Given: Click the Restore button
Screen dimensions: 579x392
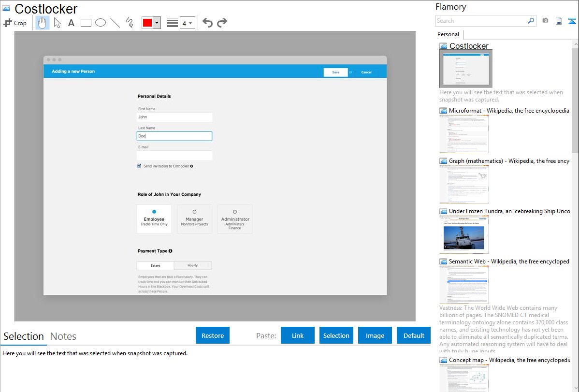Looking at the screenshot, I should 213,335.
